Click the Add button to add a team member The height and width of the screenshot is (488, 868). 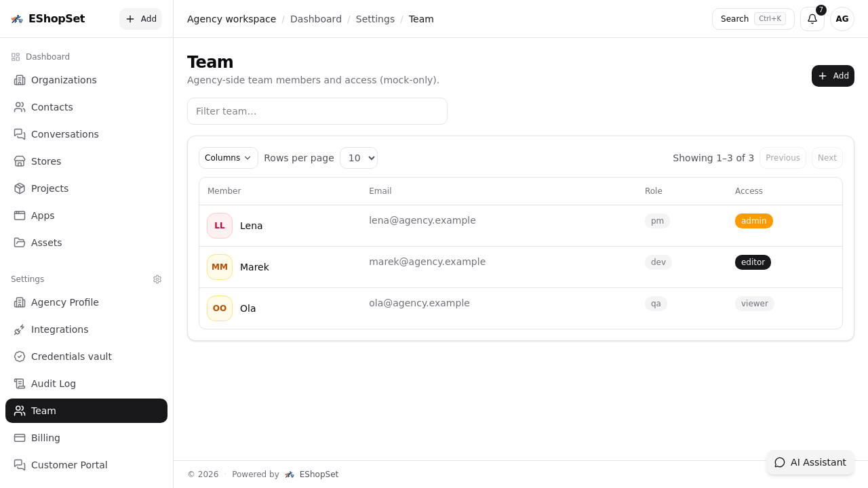833,76
